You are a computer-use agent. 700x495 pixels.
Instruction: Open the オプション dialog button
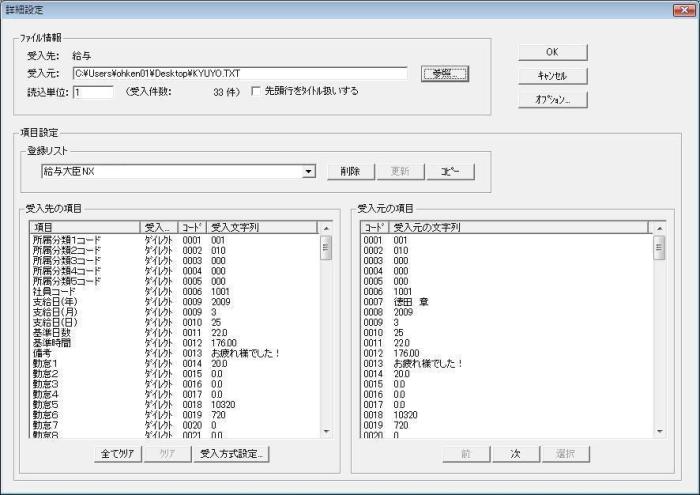[x=552, y=99]
